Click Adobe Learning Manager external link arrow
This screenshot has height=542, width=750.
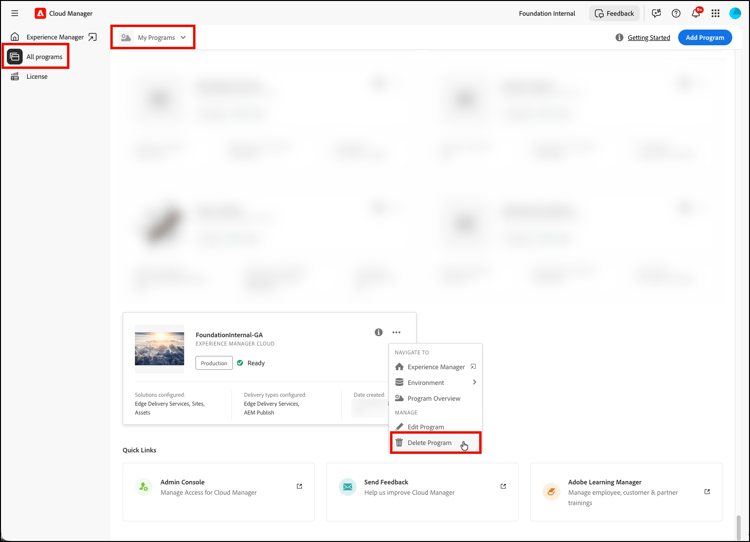tap(707, 492)
